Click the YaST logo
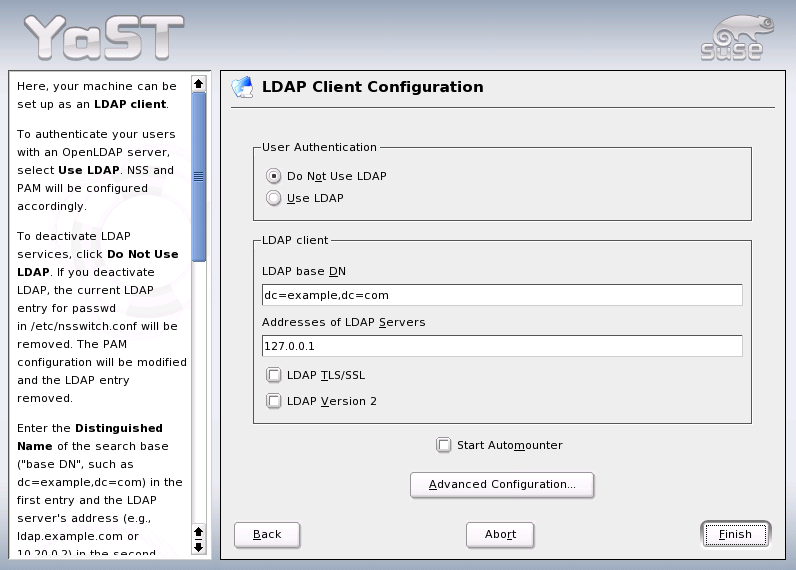The height and width of the screenshot is (570, 796). coord(104,38)
